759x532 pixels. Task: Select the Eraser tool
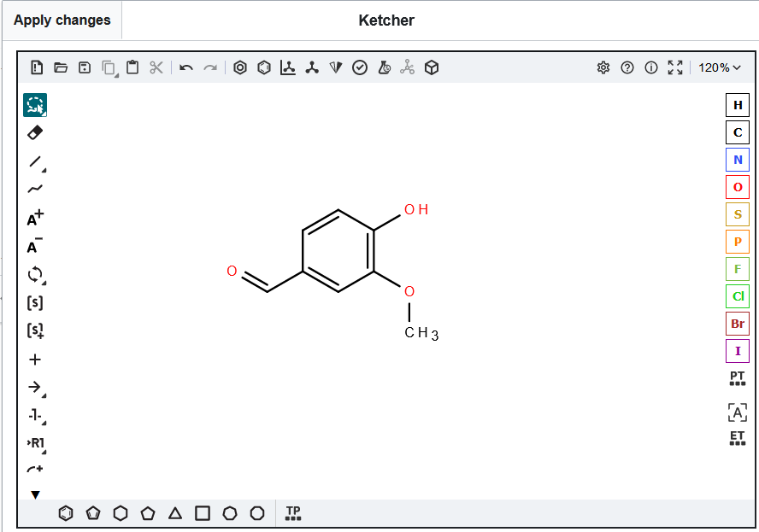tap(35, 132)
